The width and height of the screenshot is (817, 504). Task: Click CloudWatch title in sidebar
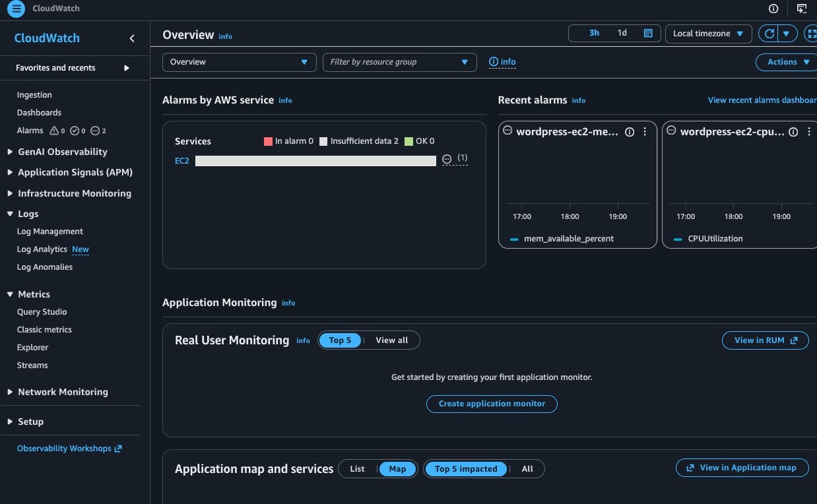pyautogui.click(x=47, y=38)
